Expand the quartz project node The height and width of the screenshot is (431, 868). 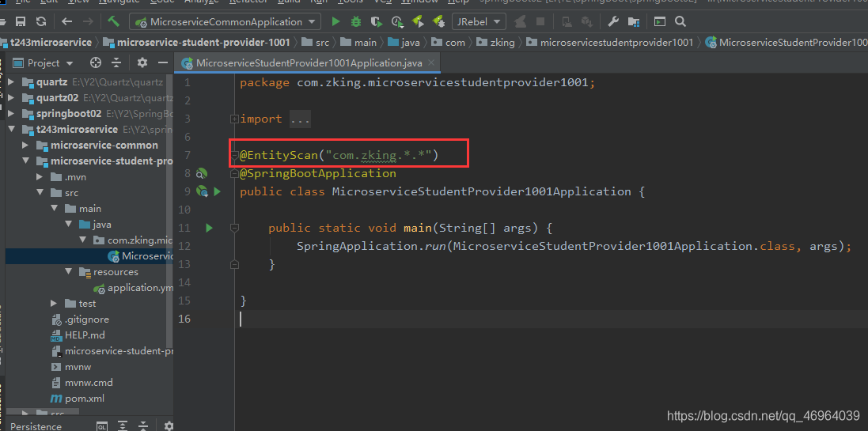pos(12,82)
